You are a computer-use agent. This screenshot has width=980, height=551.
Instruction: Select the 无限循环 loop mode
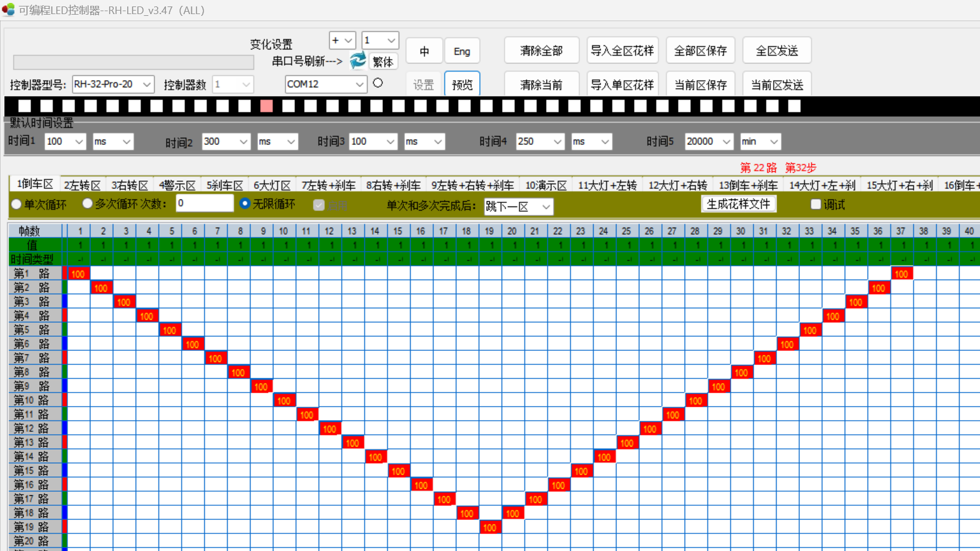(x=246, y=204)
